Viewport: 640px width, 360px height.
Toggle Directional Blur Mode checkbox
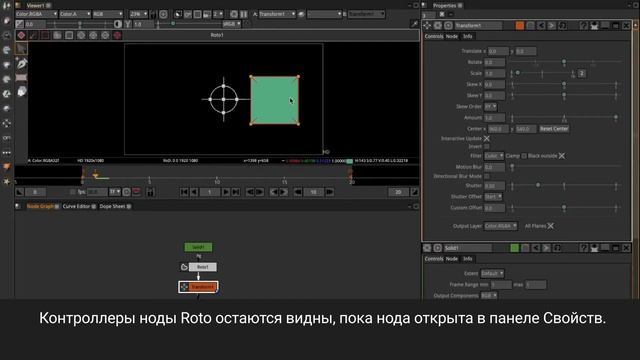pos(487,176)
